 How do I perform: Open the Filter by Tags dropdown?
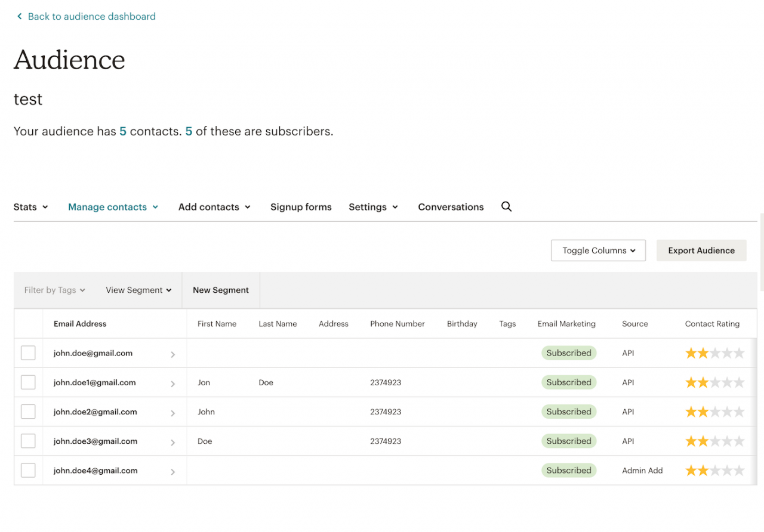point(55,290)
